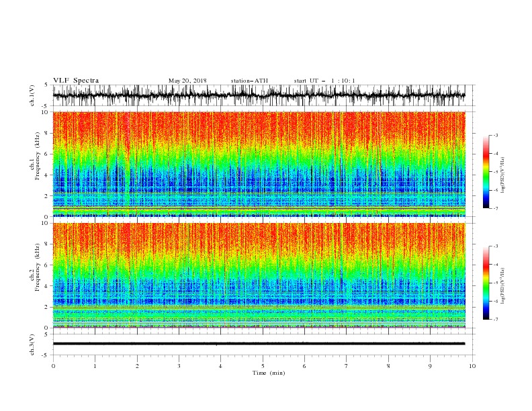Image resolution: width=532 pixels, height=411 pixels.
Task: Select the ch.1 color bar "log(PSD)(V²/Hz)" label
Action: (503, 175)
